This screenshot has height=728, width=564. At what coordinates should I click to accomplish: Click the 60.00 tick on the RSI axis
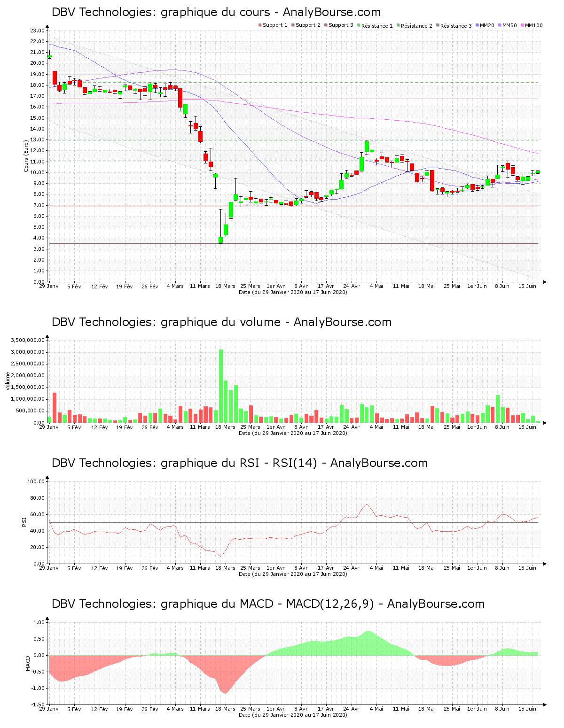pyautogui.click(x=37, y=514)
